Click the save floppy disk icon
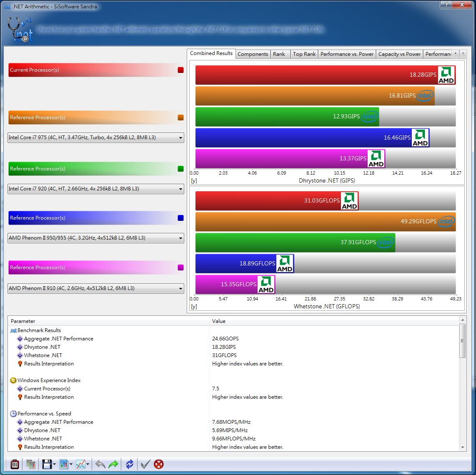Viewport: 476px width, 475px height. 46,464
